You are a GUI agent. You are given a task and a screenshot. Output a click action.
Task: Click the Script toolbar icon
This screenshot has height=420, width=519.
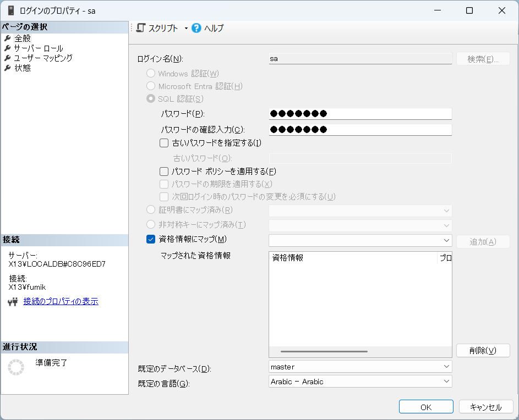coord(141,28)
